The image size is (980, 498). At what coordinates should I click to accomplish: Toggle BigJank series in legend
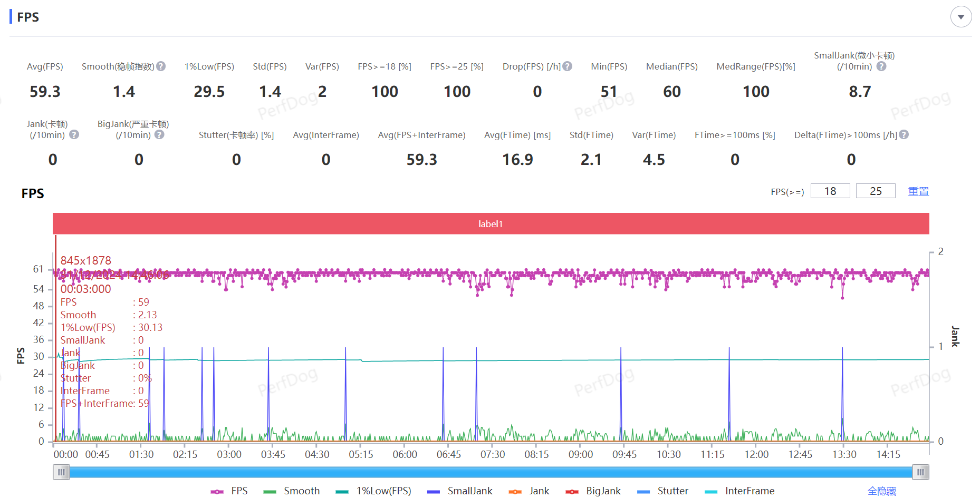point(593,491)
